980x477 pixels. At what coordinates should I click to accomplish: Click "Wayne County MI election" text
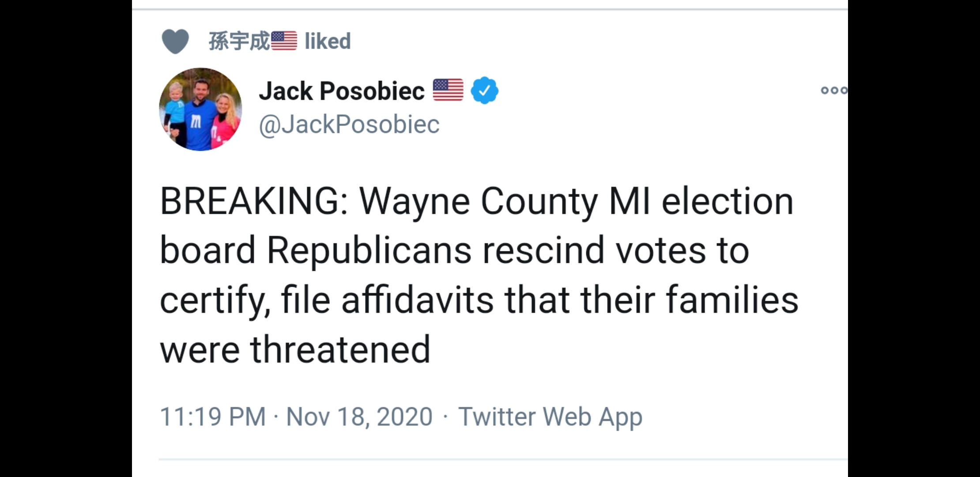click(x=576, y=201)
